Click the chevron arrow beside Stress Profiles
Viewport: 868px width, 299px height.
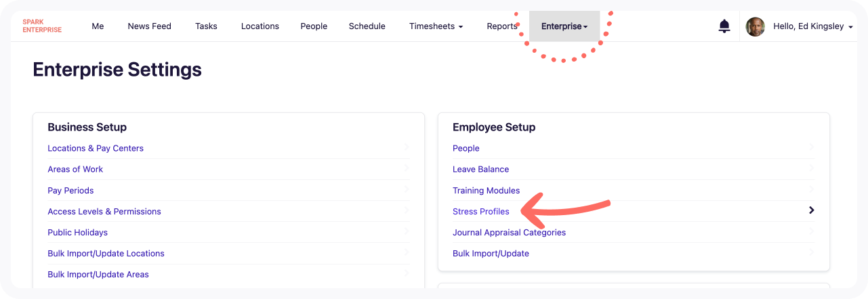pos(812,210)
